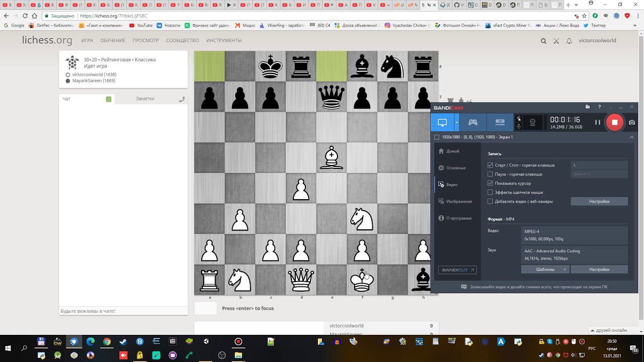Viewport: 644px width, 362px height.
Task: Open the Windows Start menu
Action: [8, 348]
